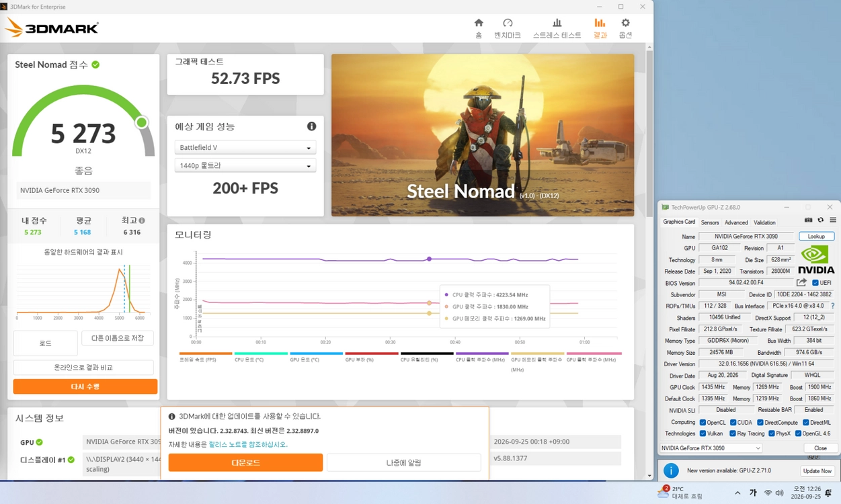Click the Steel Nomad banner image
The image size is (841, 504).
(483, 135)
